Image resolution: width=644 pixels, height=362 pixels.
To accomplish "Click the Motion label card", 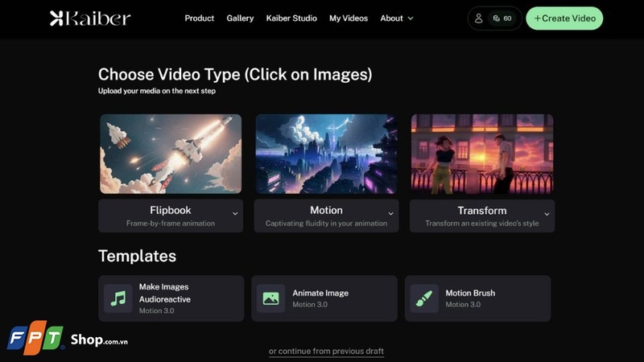I will tap(326, 216).
